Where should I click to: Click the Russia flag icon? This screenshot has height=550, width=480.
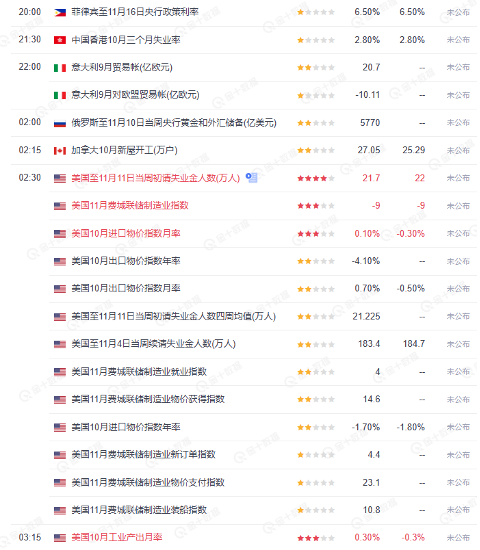[x=60, y=123]
